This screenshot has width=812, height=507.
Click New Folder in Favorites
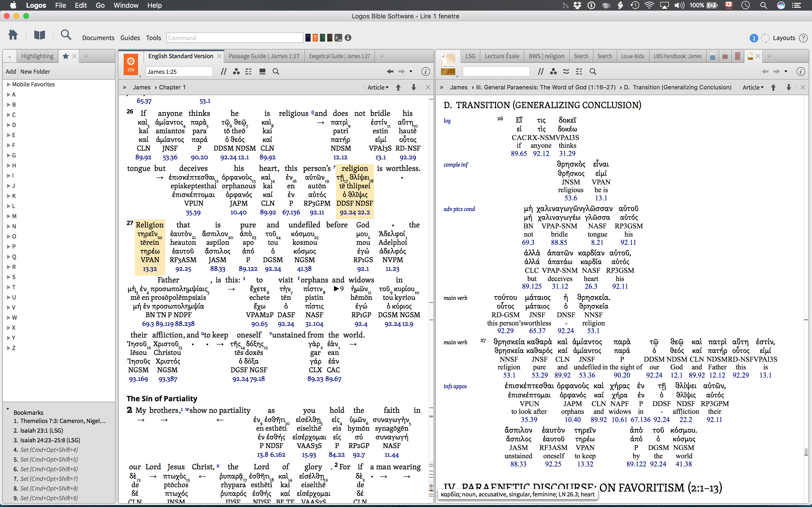35,71
